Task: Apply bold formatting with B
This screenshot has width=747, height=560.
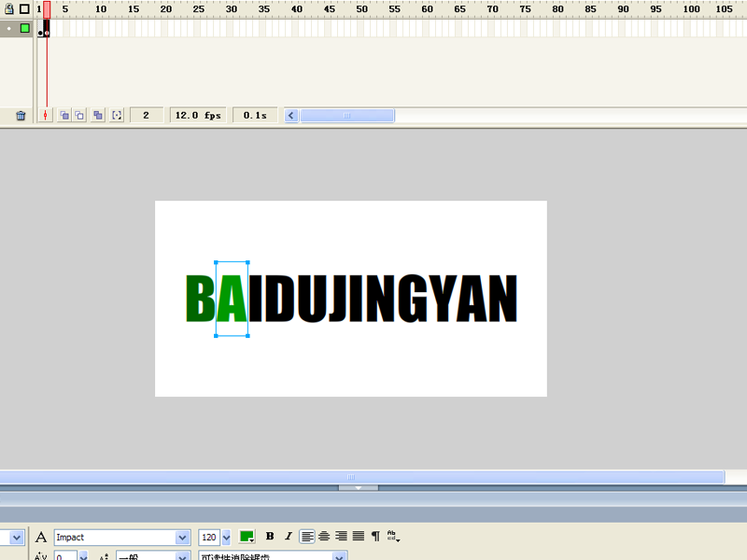Action: [x=270, y=536]
